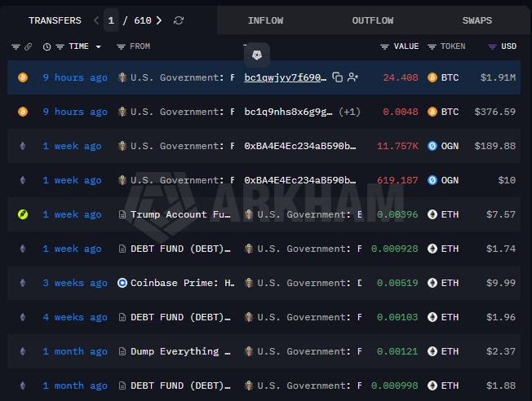The height and width of the screenshot is (401, 532).
Task: Click the green chain icon in Trump Account row
Action: [x=23, y=214]
